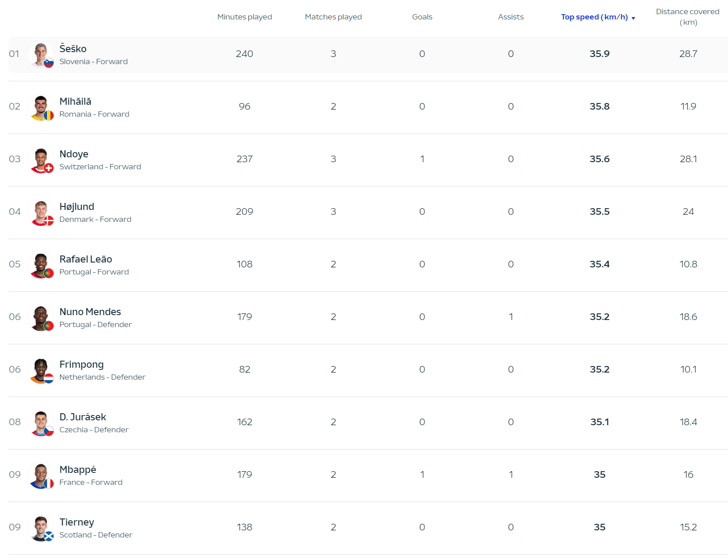
Task: Select Frimpong's minutes played value 82
Action: [244, 370]
